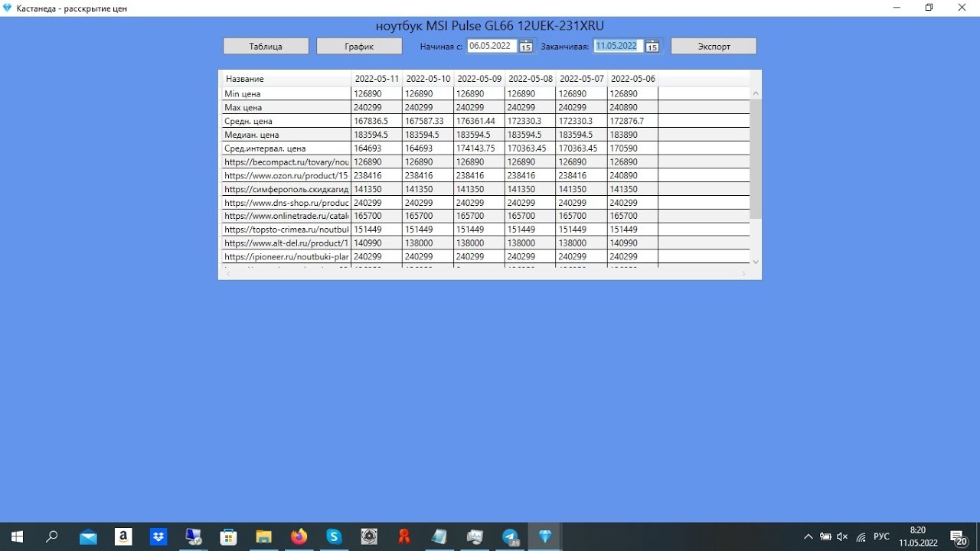Screen dimensions: 980x551
Task: Click the horizontal scrollbar right arrow
Action: click(x=743, y=273)
